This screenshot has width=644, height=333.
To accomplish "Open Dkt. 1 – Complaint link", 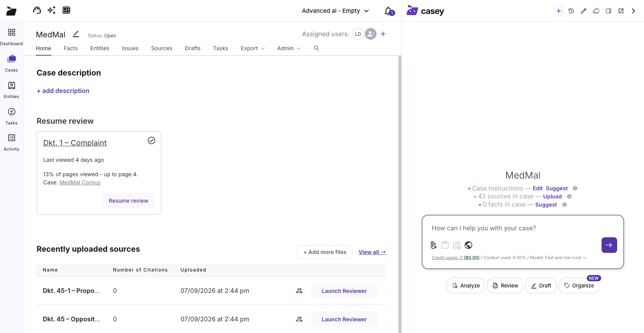I will coord(75,143).
